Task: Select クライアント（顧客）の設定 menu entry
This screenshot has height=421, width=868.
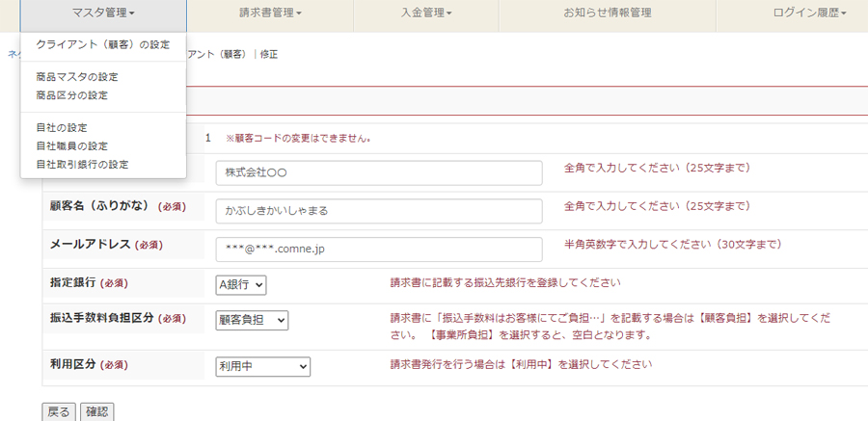Action: [x=102, y=44]
